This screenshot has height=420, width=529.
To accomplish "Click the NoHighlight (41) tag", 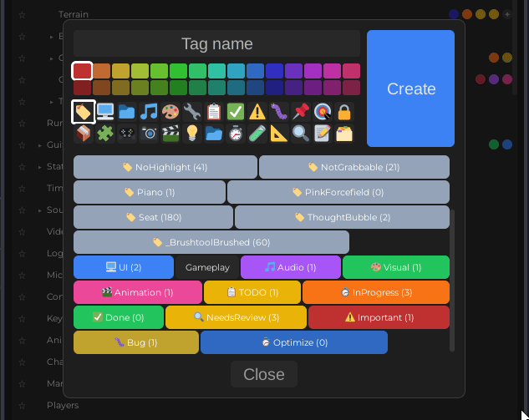I will [165, 167].
